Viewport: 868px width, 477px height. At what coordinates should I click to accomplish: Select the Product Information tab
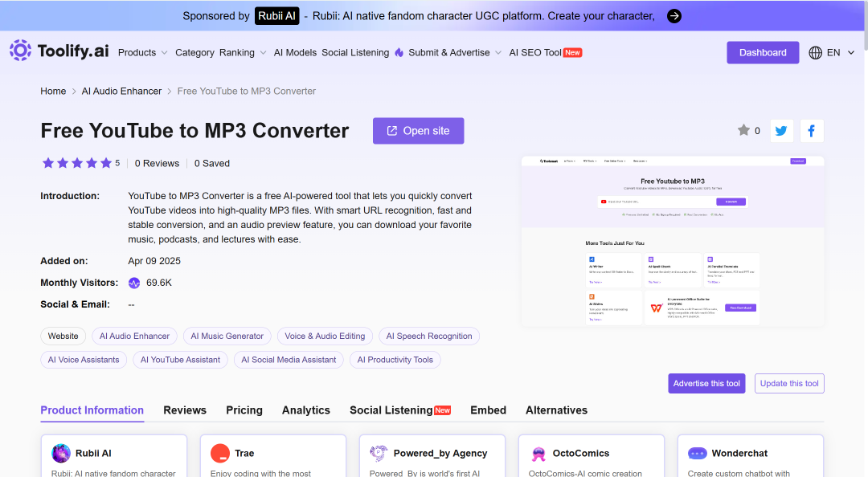click(92, 410)
